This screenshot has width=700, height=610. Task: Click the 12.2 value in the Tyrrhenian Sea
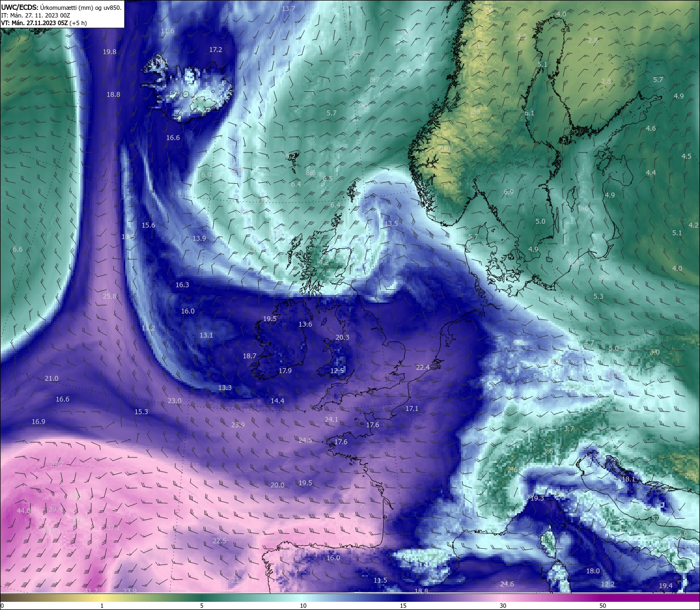click(608, 584)
